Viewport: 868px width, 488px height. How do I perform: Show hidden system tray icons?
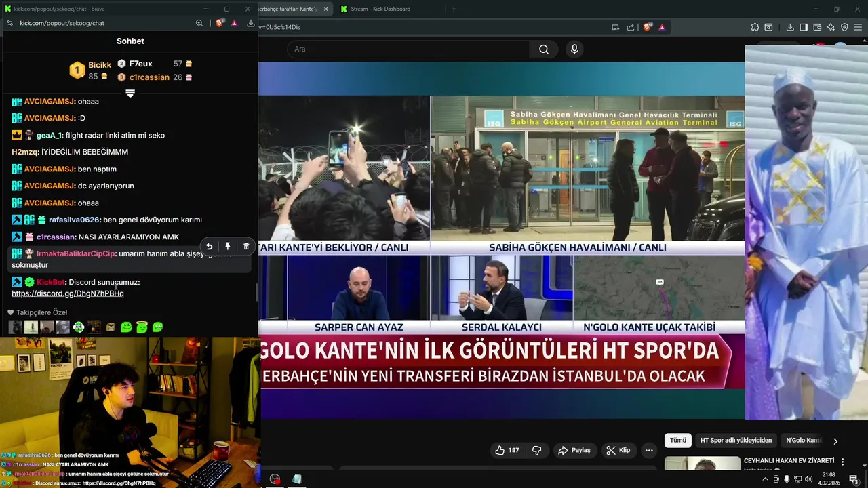point(766,479)
